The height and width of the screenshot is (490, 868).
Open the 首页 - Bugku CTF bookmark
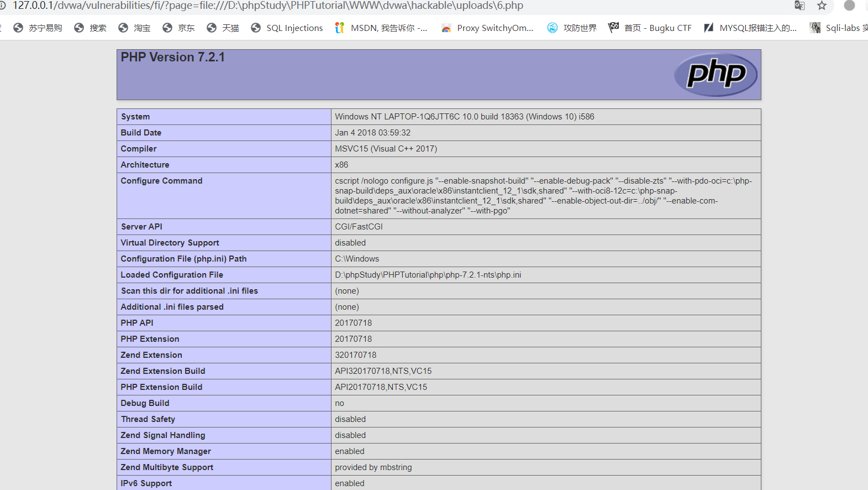click(x=650, y=28)
